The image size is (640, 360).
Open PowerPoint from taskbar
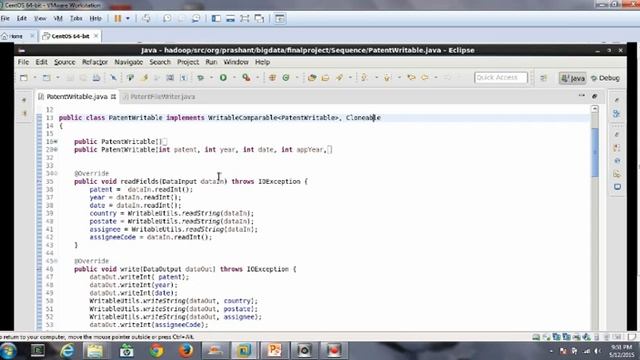tap(274, 351)
